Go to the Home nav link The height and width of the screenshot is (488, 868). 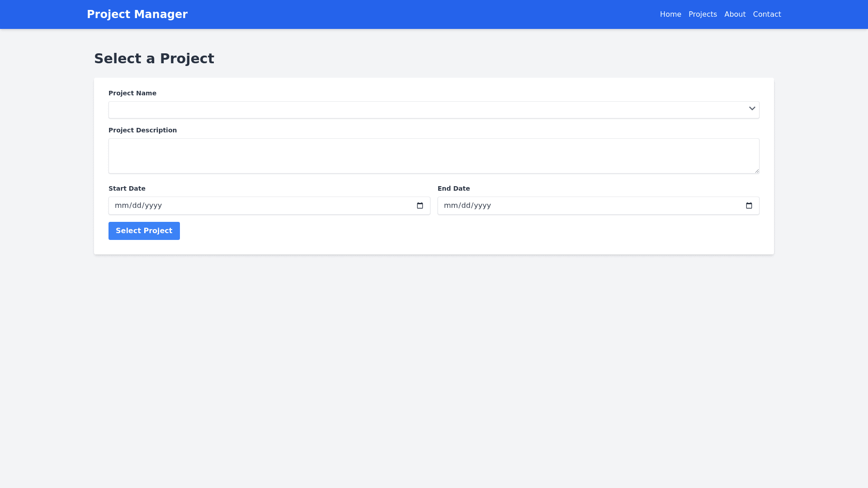point(670,14)
